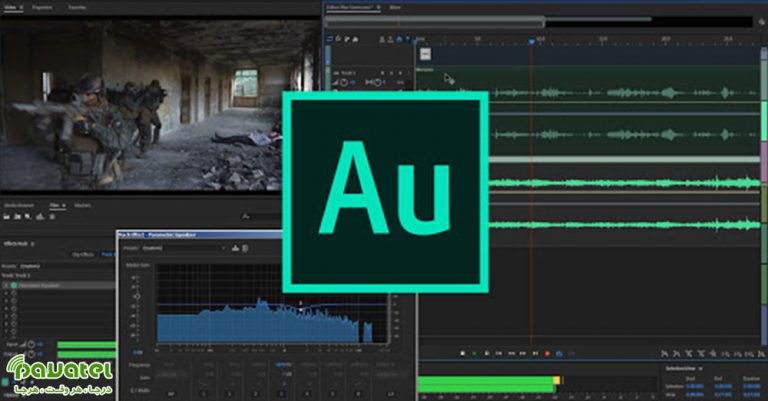Click the Zoom Out Full icon

coord(714,354)
